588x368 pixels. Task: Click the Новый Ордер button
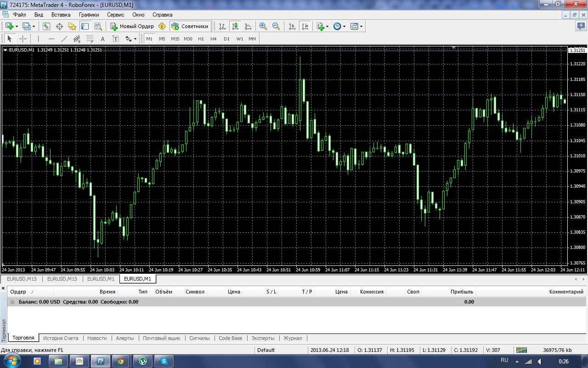[132, 26]
